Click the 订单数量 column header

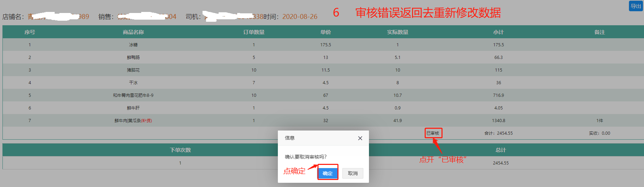point(254,32)
